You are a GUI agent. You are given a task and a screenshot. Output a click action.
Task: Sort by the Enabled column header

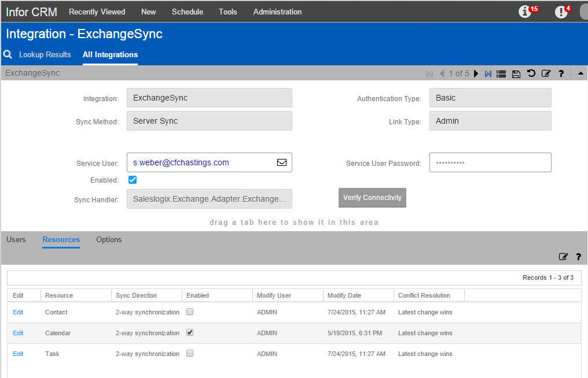coord(197,295)
